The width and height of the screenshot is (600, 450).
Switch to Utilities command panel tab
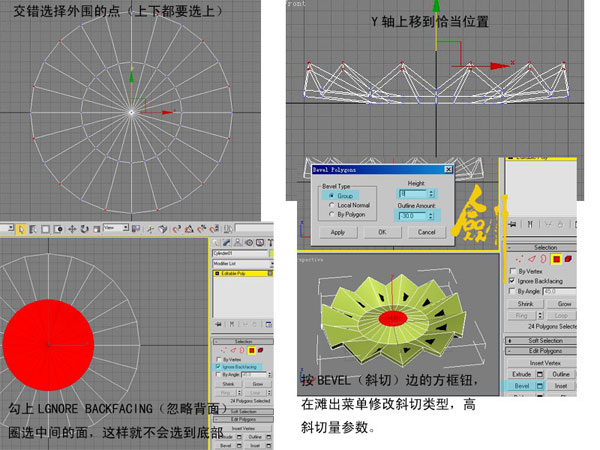point(270,243)
